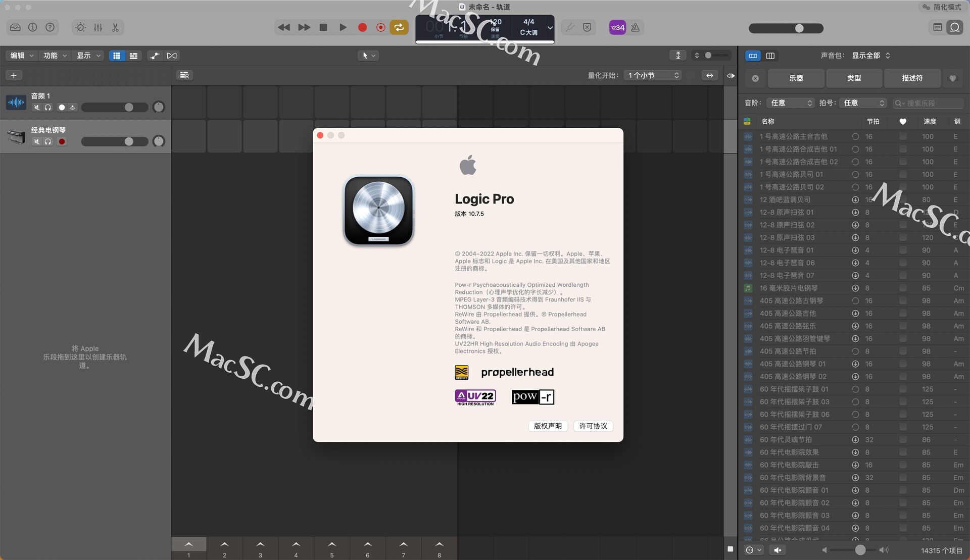Open the Mixer faders icon

(98, 27)
